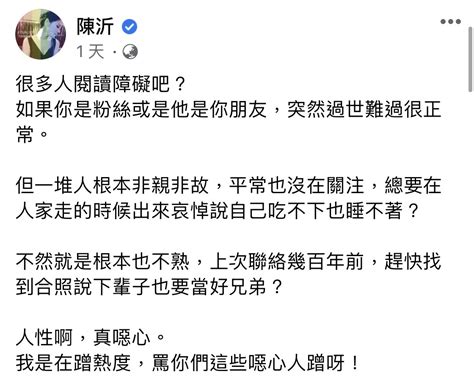Click the final line starting 我是在蹭熱度
Image resolution: width=474 pixels, height=385 pixels.
click(x=188, y=363)
